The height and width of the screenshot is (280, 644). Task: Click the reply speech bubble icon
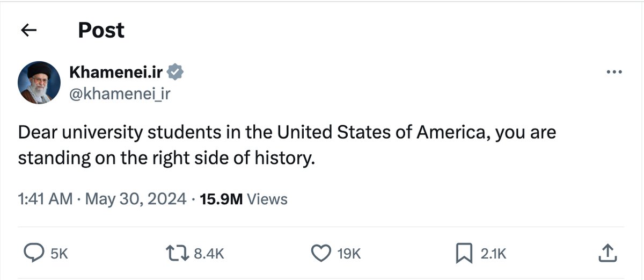click(x=35, y=253)
